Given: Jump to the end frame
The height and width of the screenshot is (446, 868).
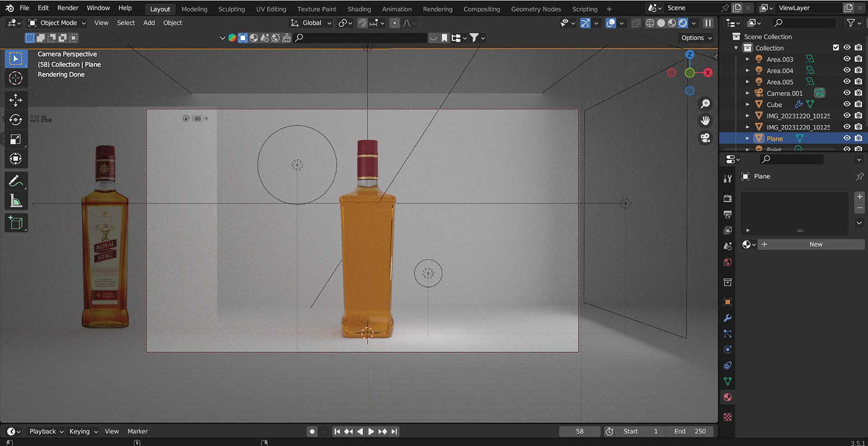Looking at the screenshot, I should point(394,432).
